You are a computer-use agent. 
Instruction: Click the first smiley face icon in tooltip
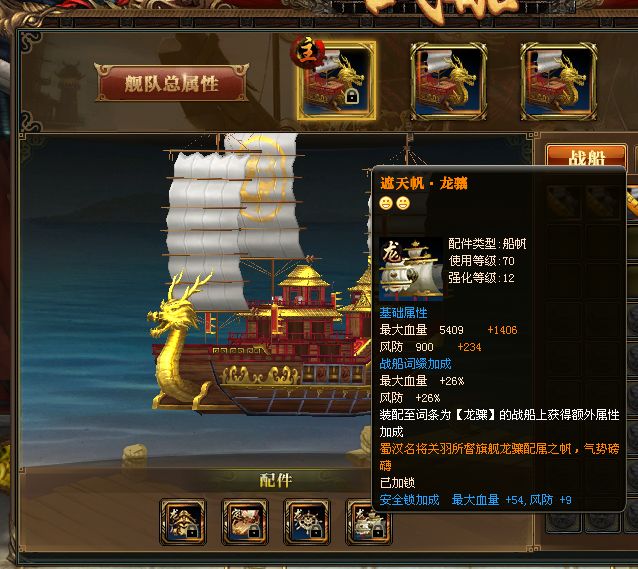386,203
